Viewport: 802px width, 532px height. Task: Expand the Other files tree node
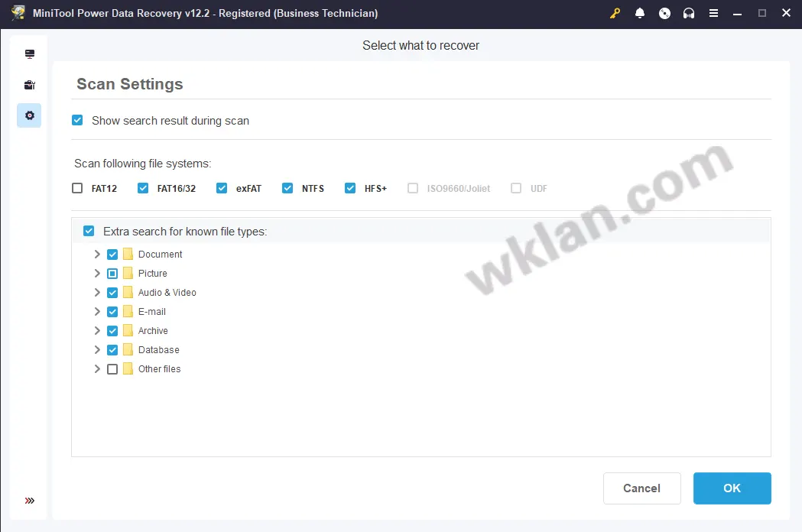(97, 369)
